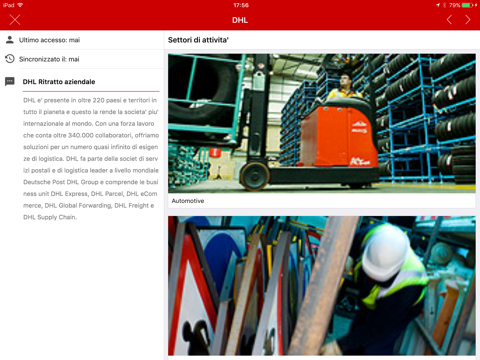Open the road signs worker image
The image size is (480, 360).
point(322,286)
